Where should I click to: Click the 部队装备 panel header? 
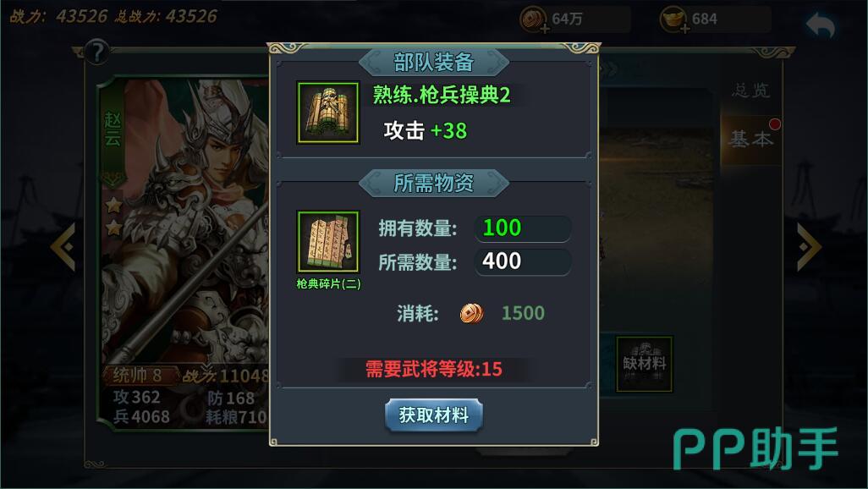433,62
